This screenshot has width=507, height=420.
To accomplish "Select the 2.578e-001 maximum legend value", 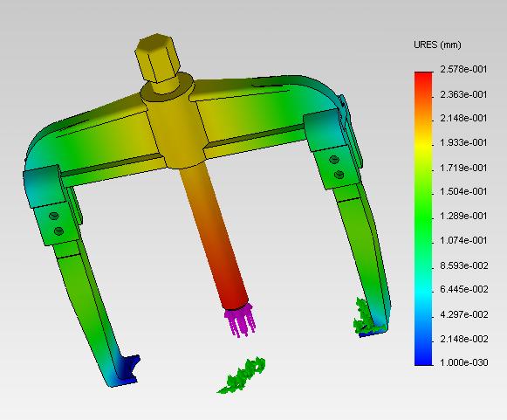I will (463, 69).
